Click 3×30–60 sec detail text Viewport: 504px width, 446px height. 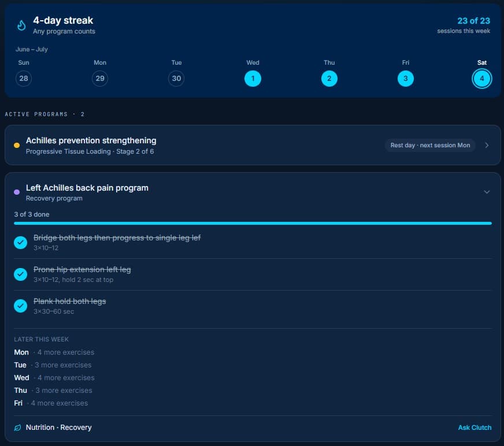click(54, 312)
